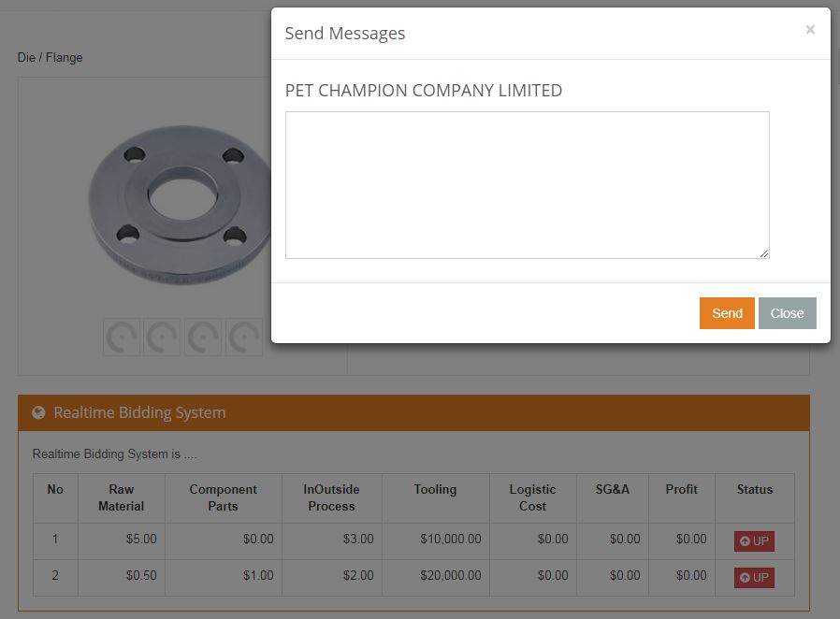Select the first flange thumbnail
The height and width of the screenshot is (619, 840).
[x=122, y=338]
